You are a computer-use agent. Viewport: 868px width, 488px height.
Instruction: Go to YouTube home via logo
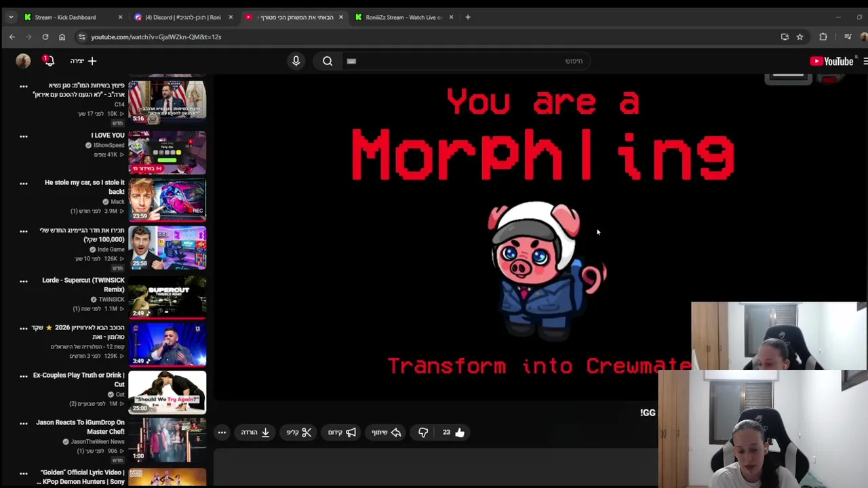[x=831, y=61]
